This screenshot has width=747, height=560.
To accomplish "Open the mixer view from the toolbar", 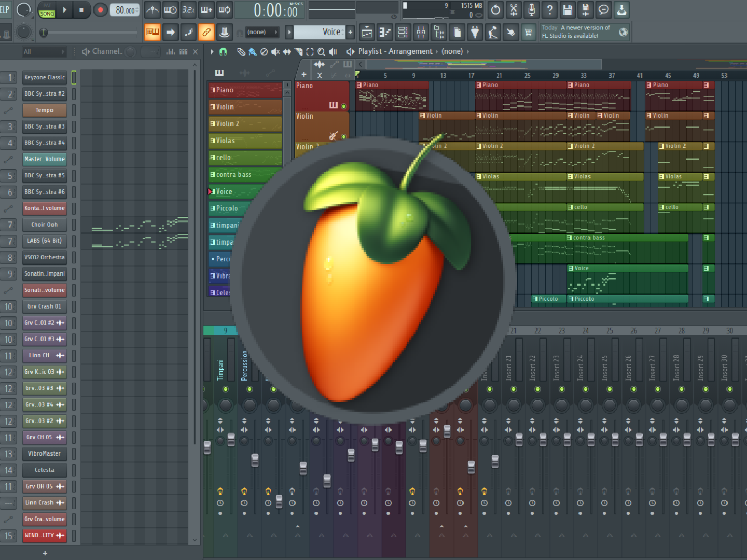I will 421,32.
